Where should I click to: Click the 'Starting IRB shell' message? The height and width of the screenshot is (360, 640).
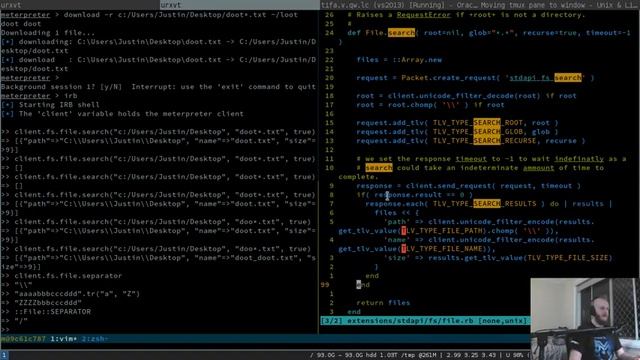[x=50, y=104]
